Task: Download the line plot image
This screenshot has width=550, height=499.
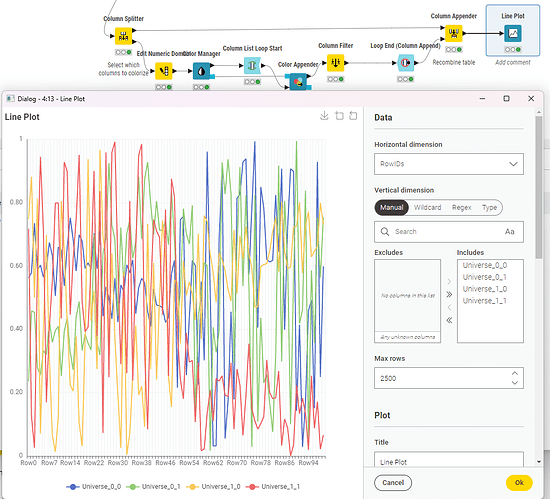Action: pos(324,116)
